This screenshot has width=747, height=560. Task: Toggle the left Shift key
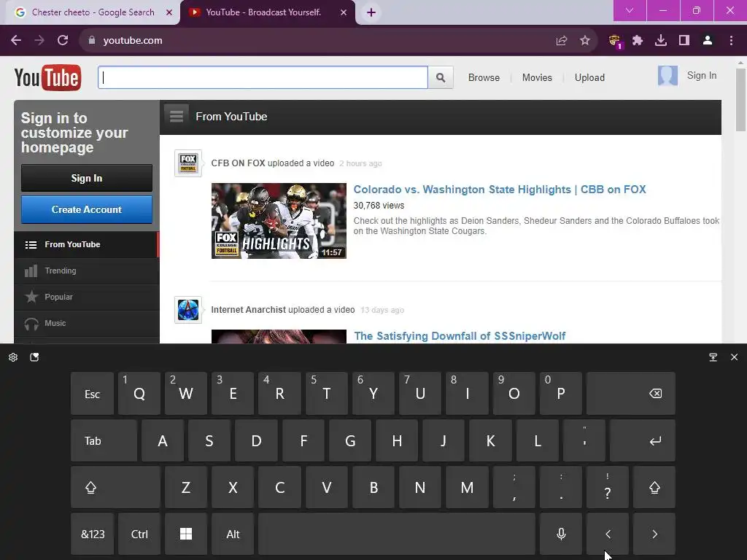115,487
